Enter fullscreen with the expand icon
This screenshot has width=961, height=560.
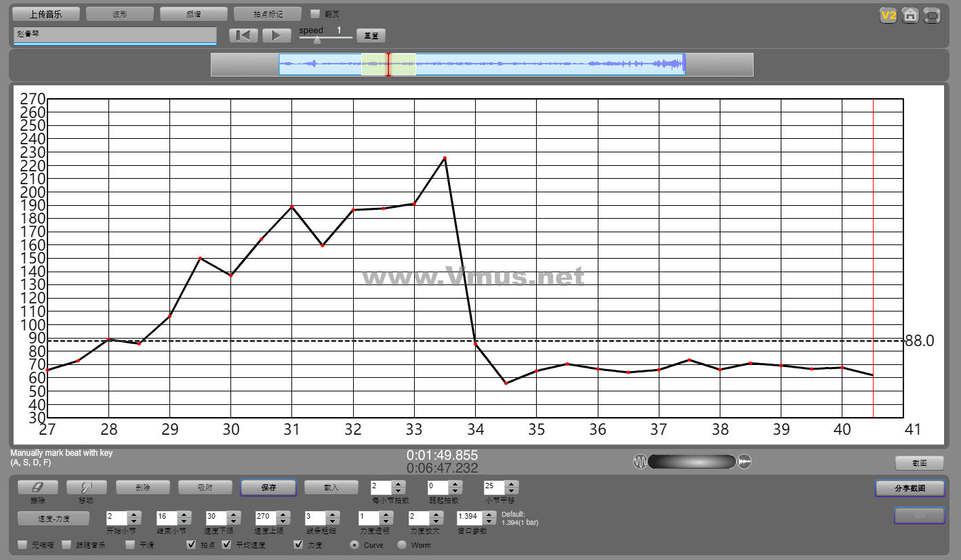click(933, 15)
